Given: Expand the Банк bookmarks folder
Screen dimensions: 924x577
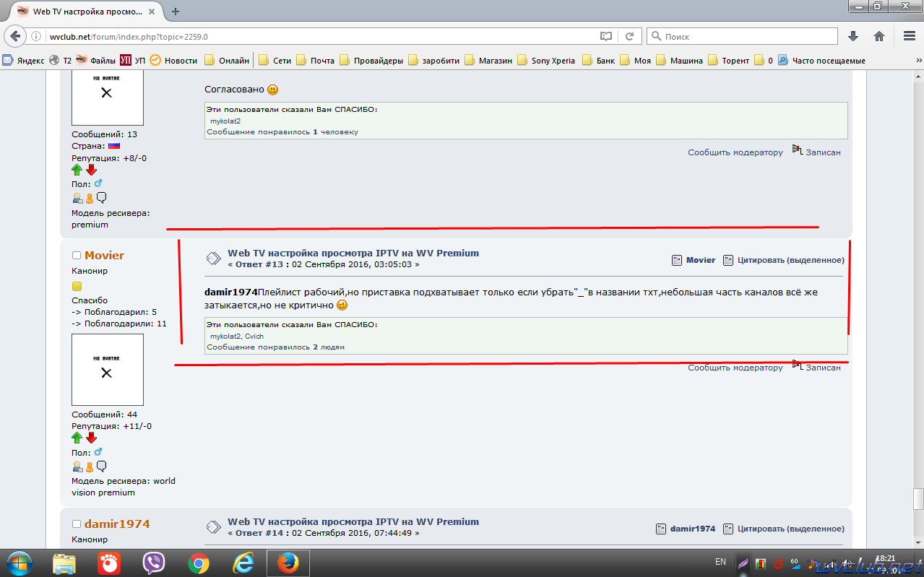Looking at the screenshot, I should (x=598, y=61).
